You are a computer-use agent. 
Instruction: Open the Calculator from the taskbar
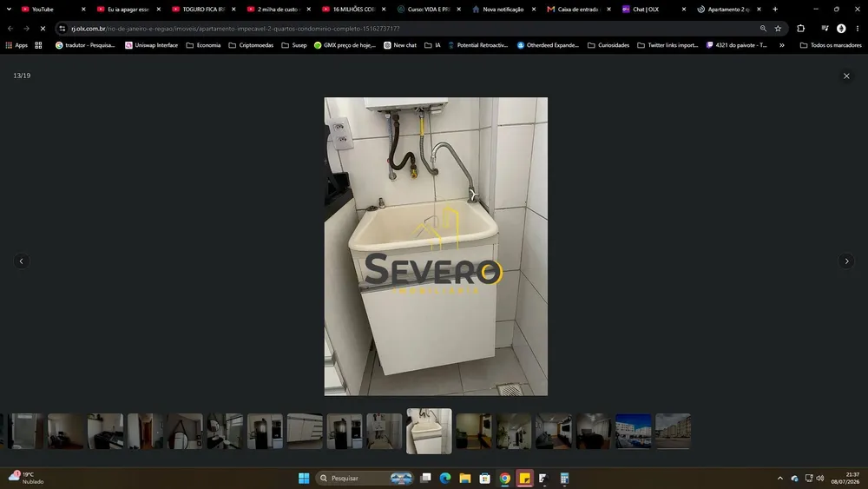pos(564,478)
